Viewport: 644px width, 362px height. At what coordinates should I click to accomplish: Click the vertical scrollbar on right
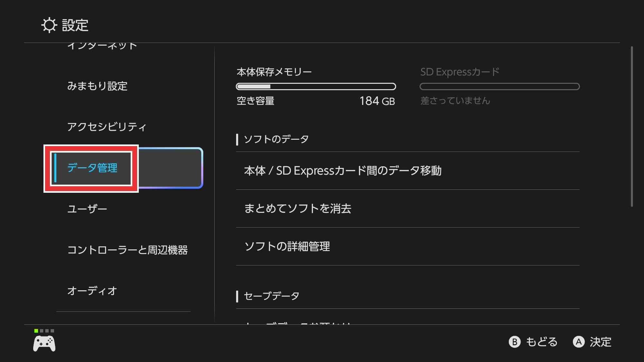coord(632,127)
